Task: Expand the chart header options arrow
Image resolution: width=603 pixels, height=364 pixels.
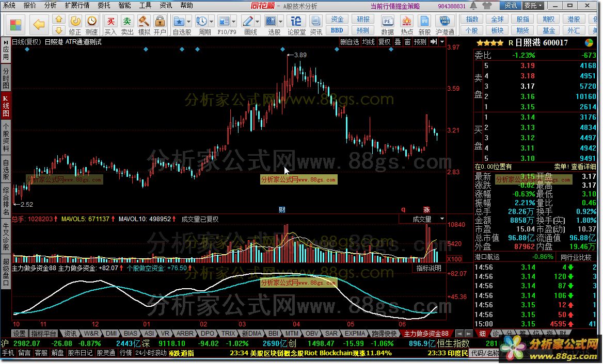Action: (x=442, y=42)
